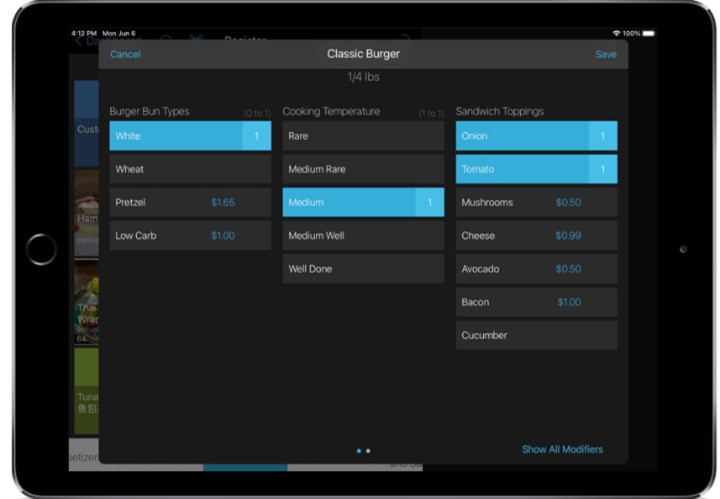Deselect the White bun option

point(190,136)
